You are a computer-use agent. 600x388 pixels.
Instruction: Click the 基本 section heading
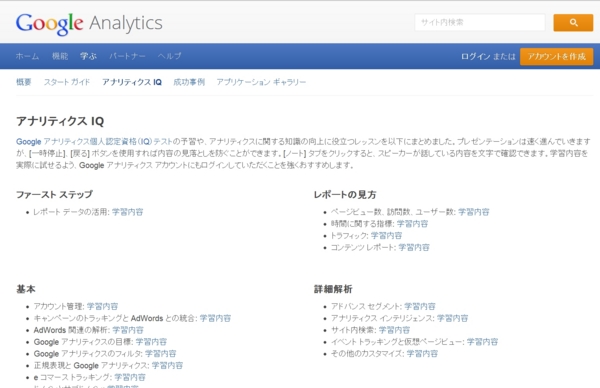(26, 289)
